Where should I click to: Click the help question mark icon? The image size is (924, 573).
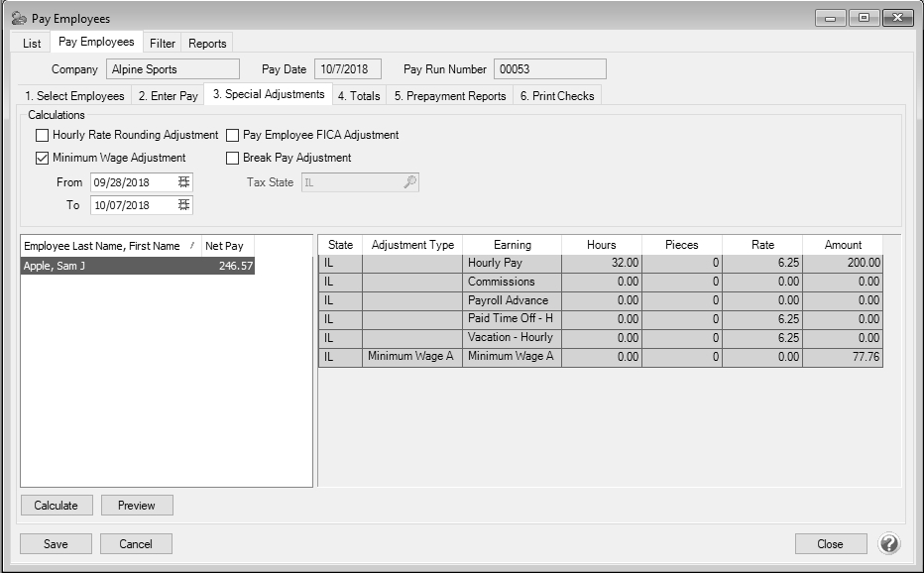(889, 543)
